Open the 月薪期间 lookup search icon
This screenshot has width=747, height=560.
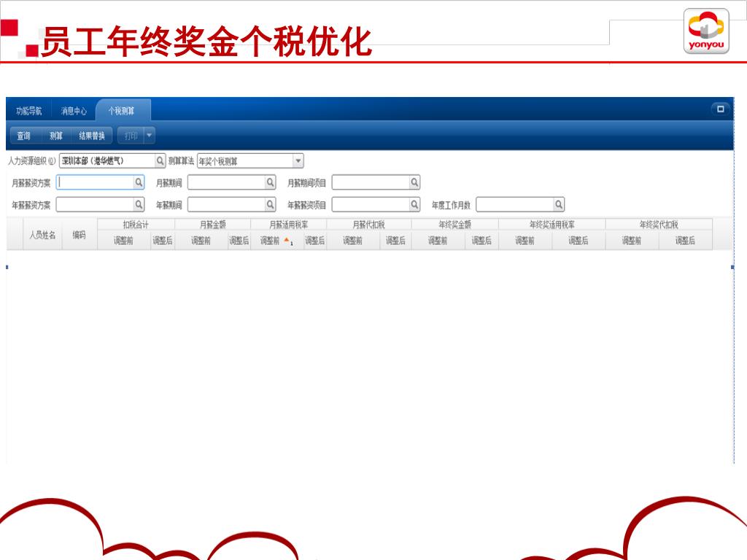coord(270,182)
